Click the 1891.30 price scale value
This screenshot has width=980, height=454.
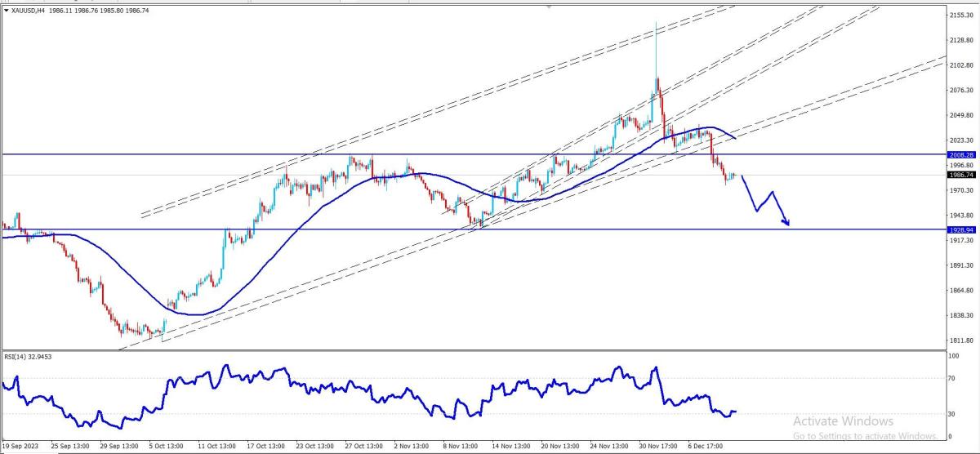click(961, 265)
